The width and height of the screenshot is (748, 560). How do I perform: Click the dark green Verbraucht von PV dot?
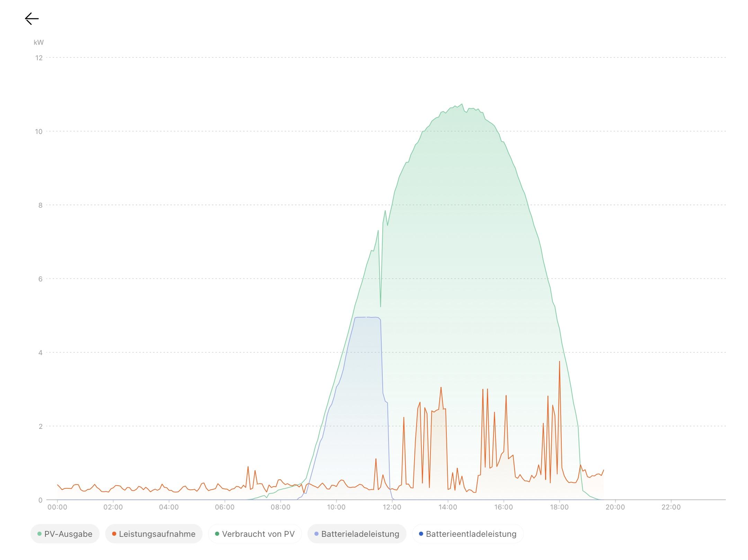tap(217, 534)
